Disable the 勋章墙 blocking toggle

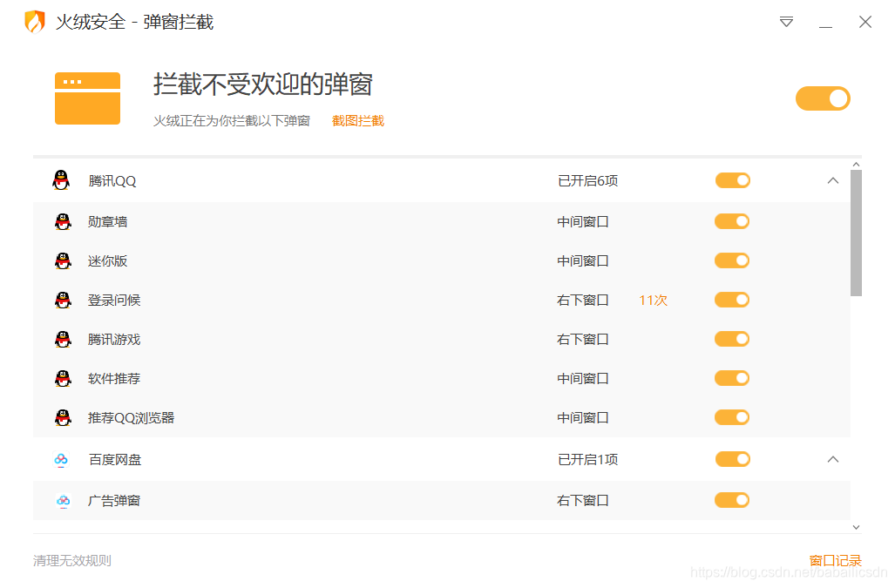click(732, 221)
